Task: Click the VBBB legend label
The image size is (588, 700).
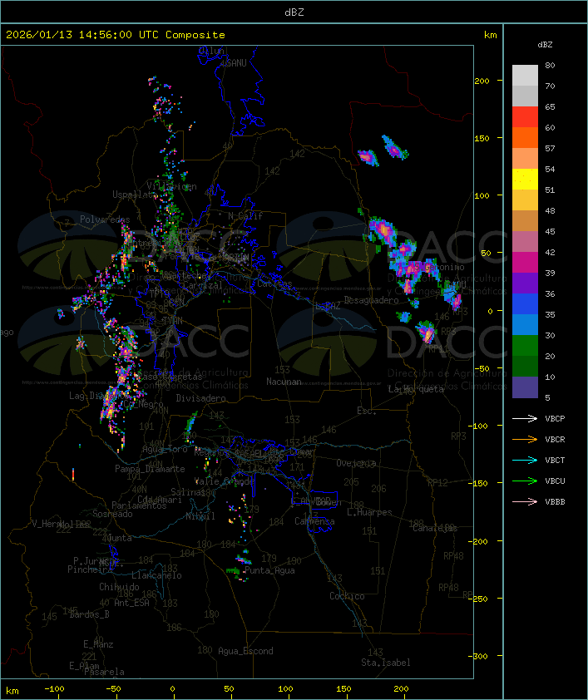Action: pos(555,502)
